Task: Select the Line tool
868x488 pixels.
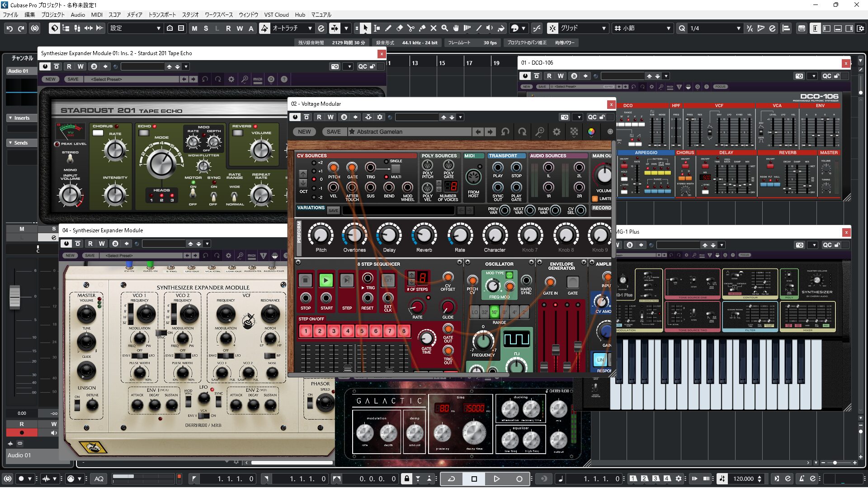Action: click(478, 28)
